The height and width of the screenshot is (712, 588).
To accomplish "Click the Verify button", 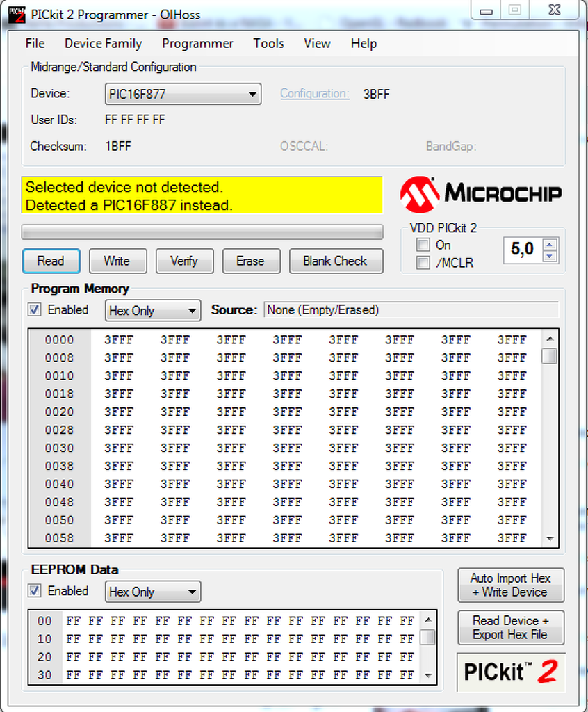I will point(184,261).
